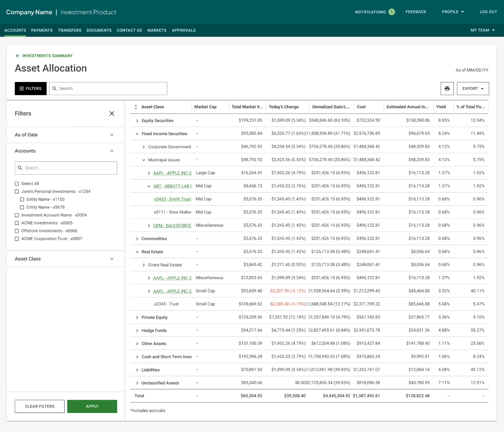The width and height of the screenshot is (504, 432).
Task: Click the Cost column header
Action: 361,107
